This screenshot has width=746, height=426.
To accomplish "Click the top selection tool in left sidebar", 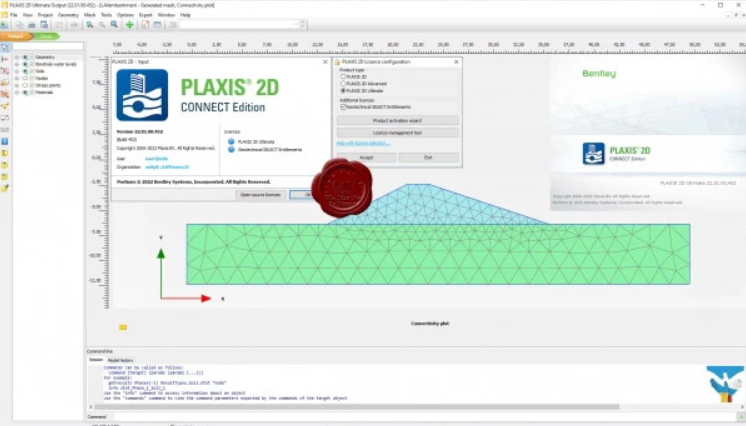I will click(x=5, y=47).
